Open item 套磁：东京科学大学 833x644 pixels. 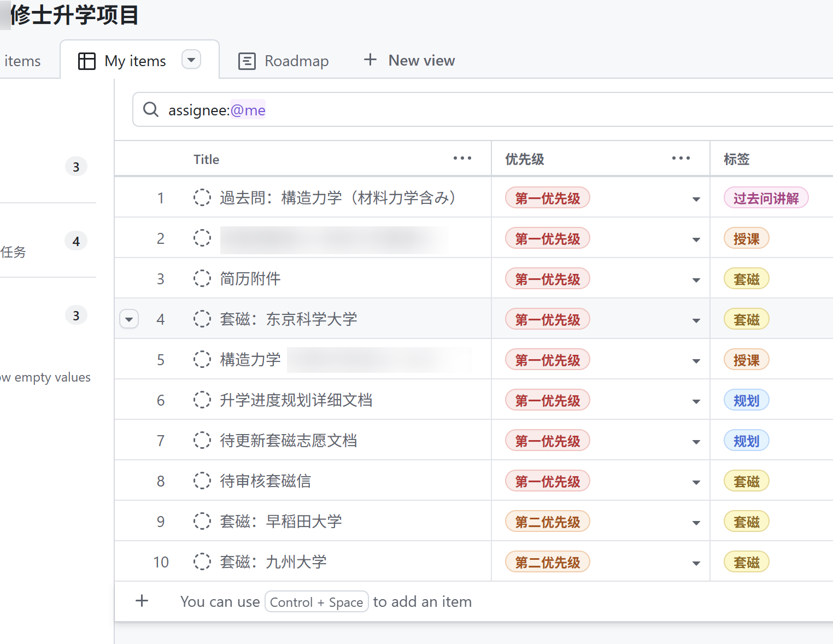[x=288, y=319]
